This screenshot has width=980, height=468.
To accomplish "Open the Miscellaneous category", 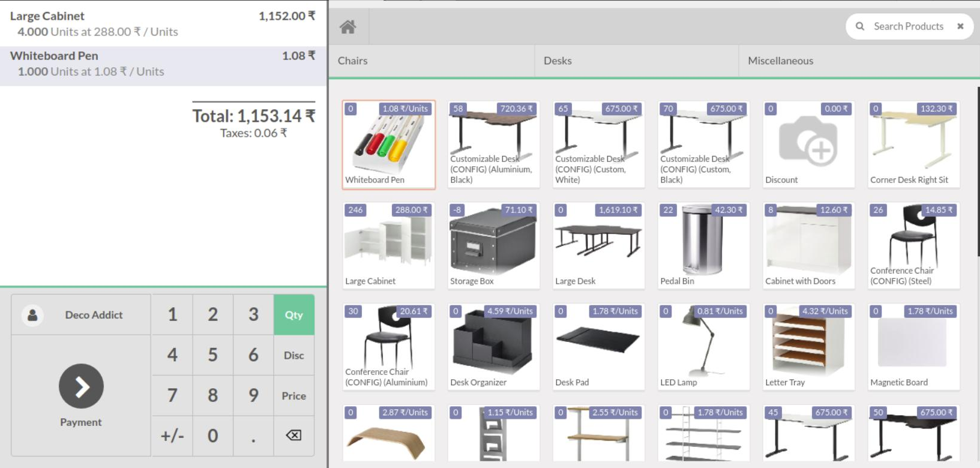I will coord(780,61).
